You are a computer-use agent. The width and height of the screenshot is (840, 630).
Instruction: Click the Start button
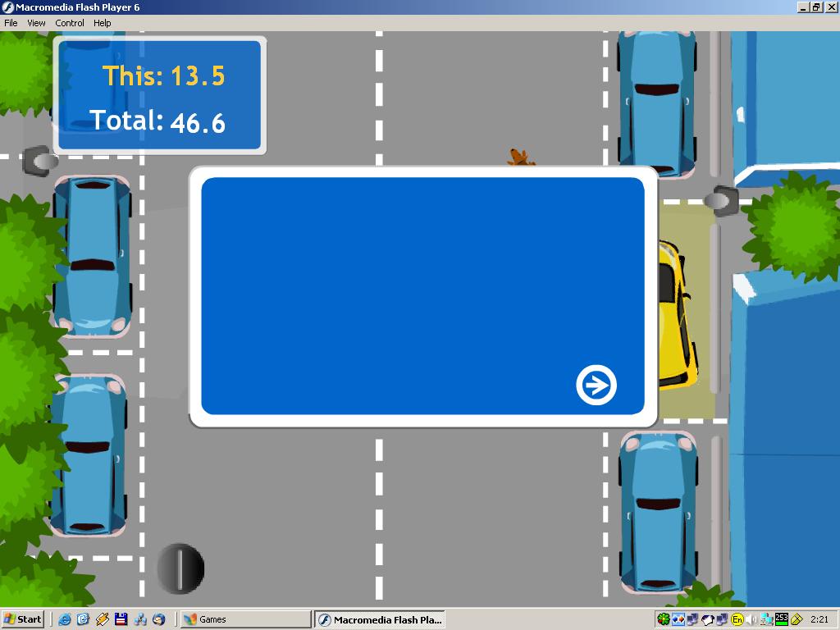coord(22,619)
